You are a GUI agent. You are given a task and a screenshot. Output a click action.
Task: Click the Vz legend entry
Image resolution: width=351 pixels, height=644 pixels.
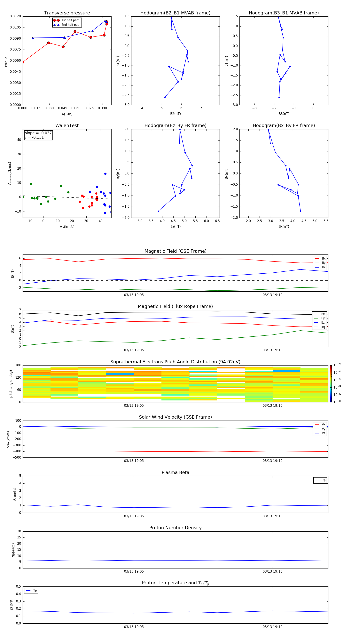pos(320,433)
